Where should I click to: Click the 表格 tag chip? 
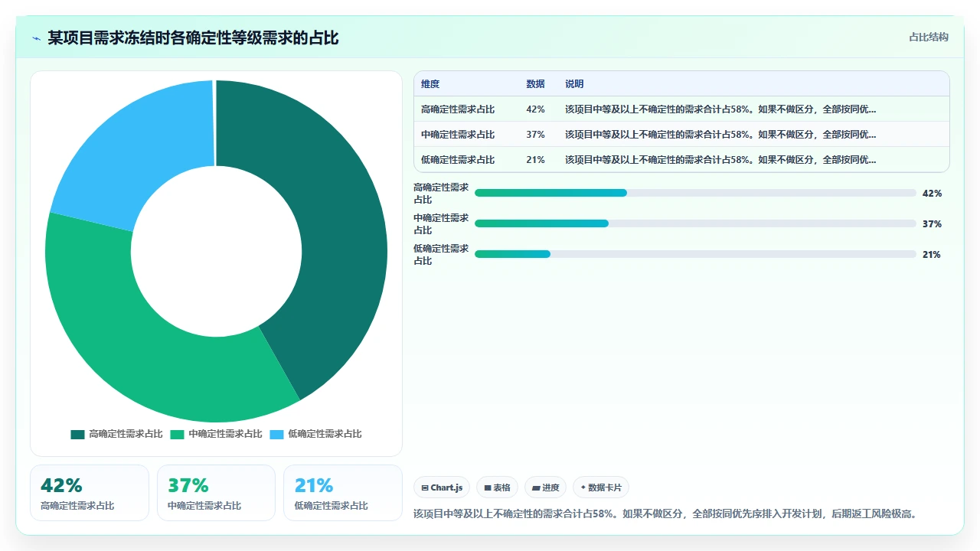point(497,487)
